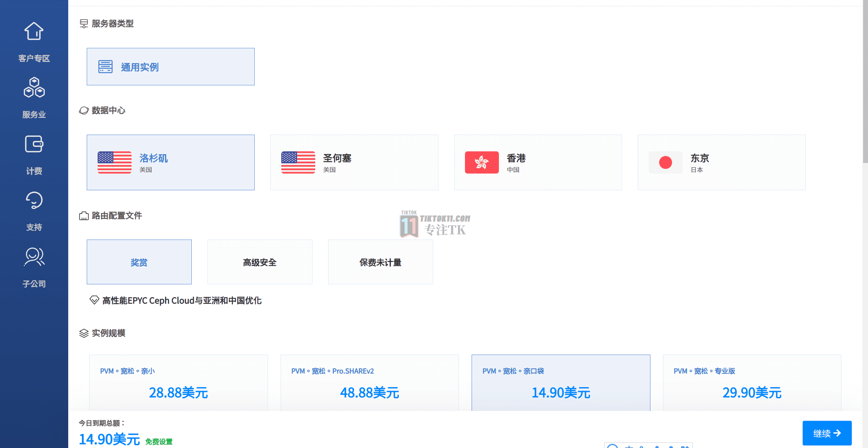Click the 子公司 person icon in sidebar
Screen dimensions: 868x448
click(34, 256)
